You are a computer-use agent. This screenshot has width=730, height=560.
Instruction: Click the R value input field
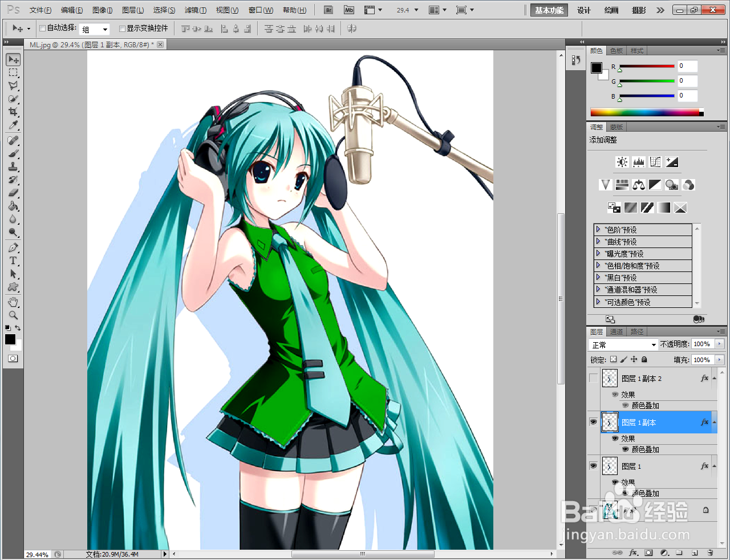687,66
